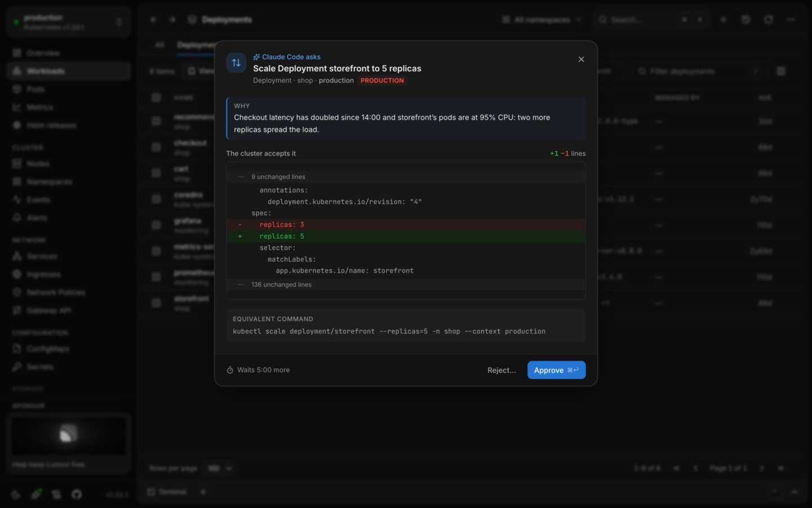Click the refresh icon in top bar

[x=769, y=20]
